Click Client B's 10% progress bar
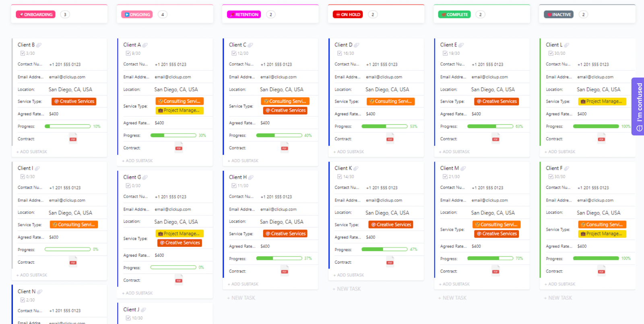The height and width of the screenshot is (324, 644). 68,126
